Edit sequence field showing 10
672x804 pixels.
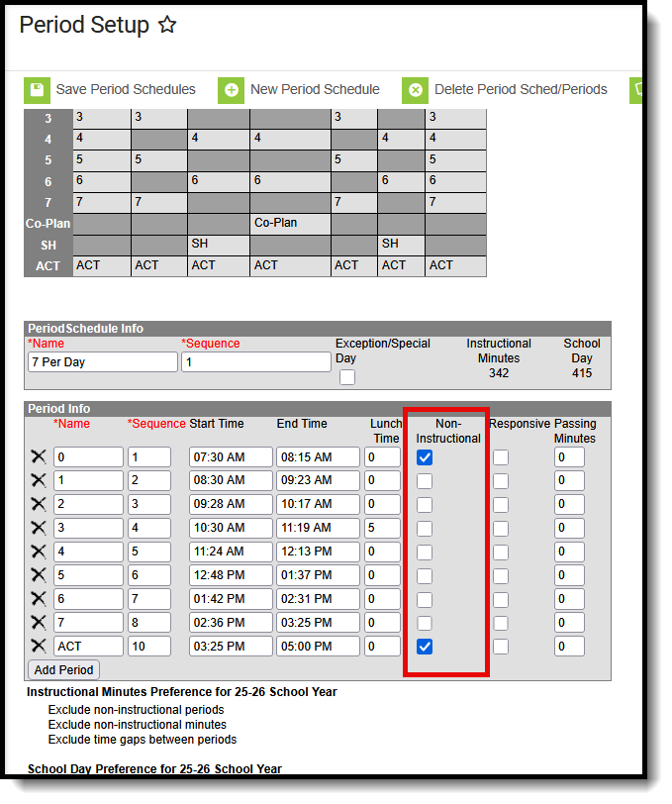(x=149, y=646)
